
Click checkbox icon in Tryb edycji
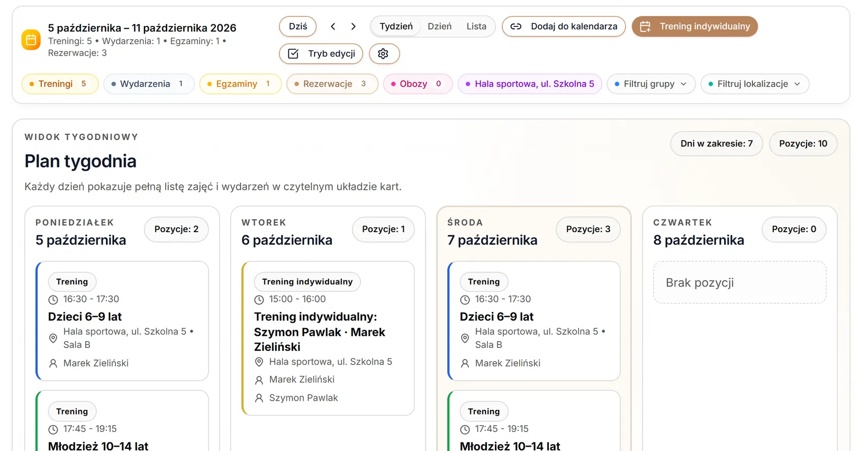click(293, 53)
